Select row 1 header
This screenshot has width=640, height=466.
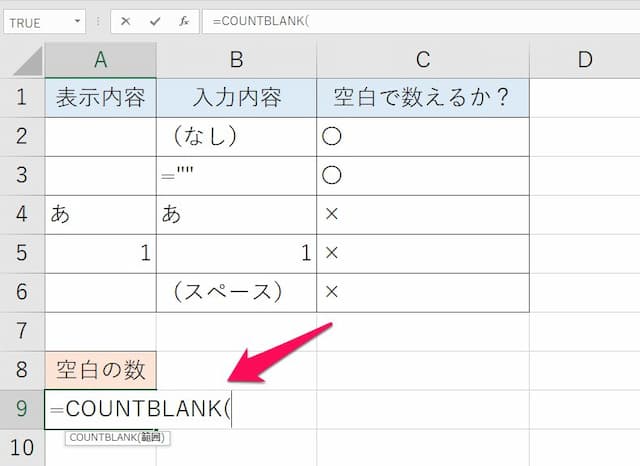point(22,98)
